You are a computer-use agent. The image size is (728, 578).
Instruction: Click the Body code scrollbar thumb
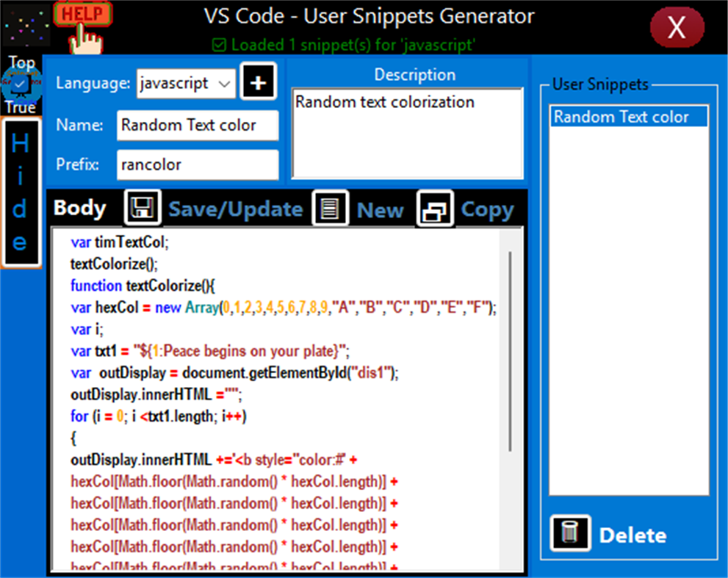click(511, 352)
